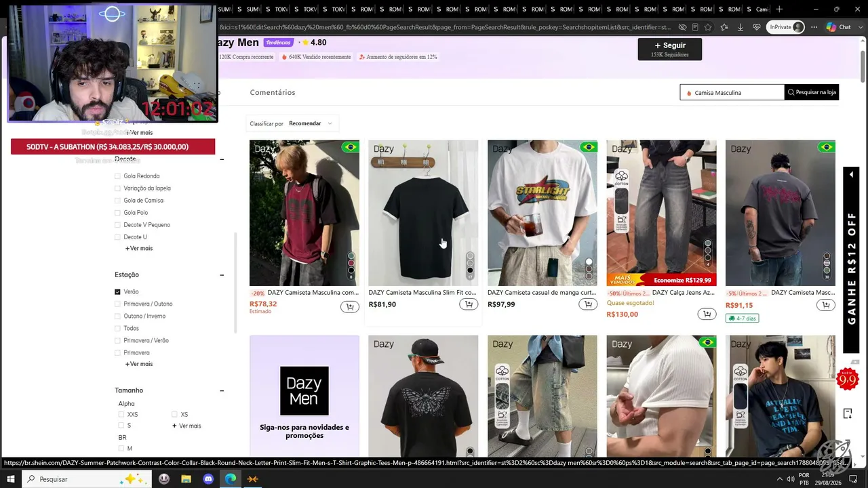Click the Camisa Masculina store search field
Image resolution: width=868 pixels, height=488 pixels.
732,92
